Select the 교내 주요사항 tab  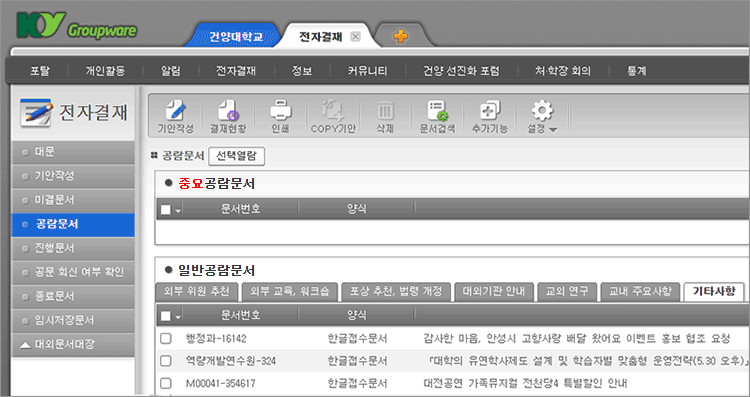(640, 291)
